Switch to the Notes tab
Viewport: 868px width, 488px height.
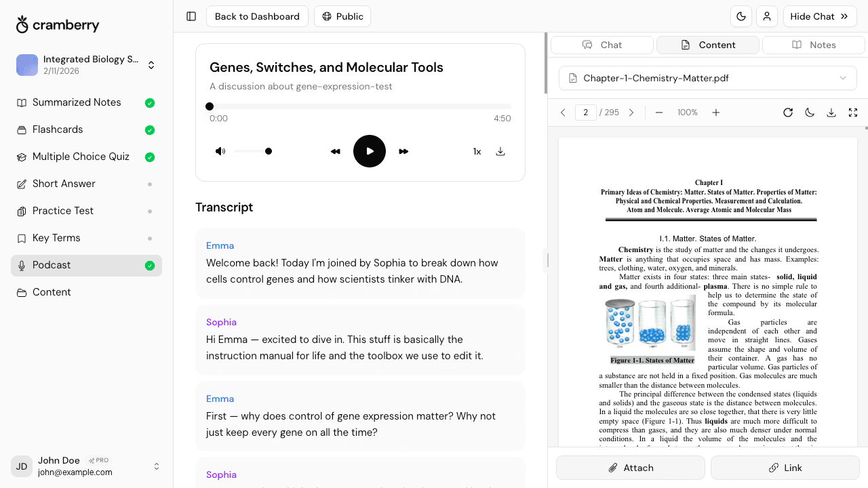(813, 45)
